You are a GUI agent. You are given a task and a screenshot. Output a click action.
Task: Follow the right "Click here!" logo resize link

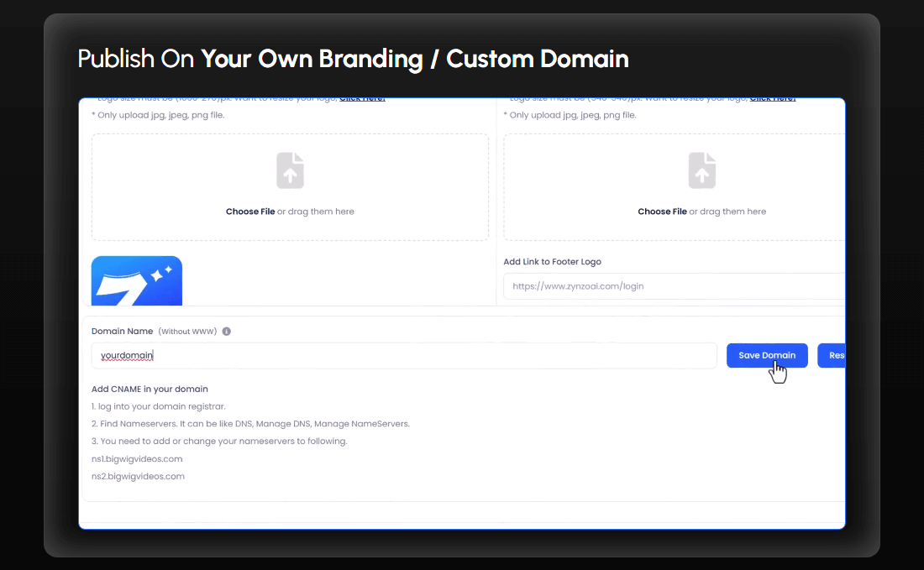point(772,99)
